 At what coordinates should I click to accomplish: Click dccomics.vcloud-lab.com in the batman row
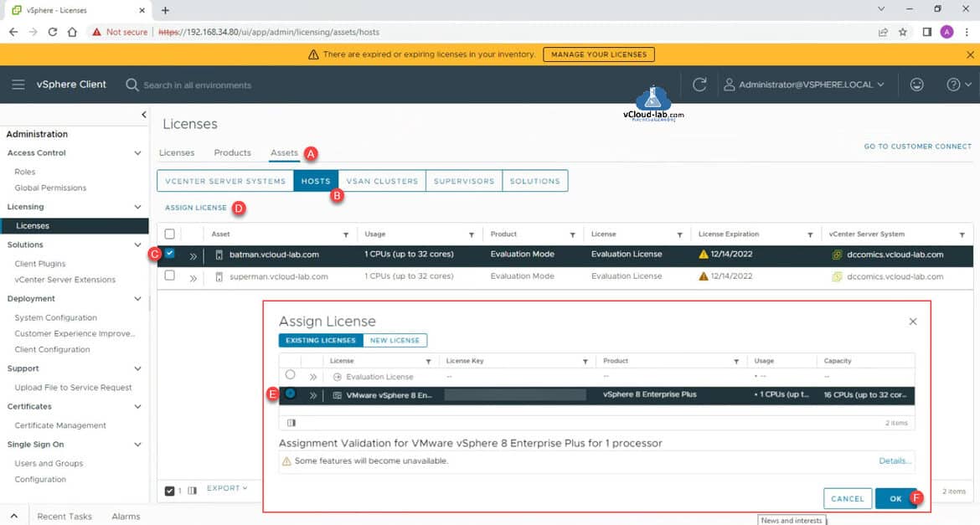(x=895, y=255)
